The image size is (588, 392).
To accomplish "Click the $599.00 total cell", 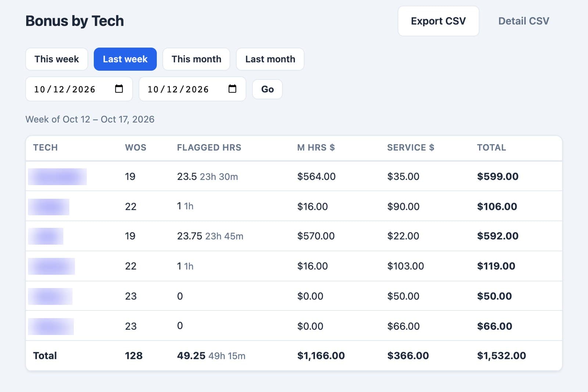I will tap(498, 177).
